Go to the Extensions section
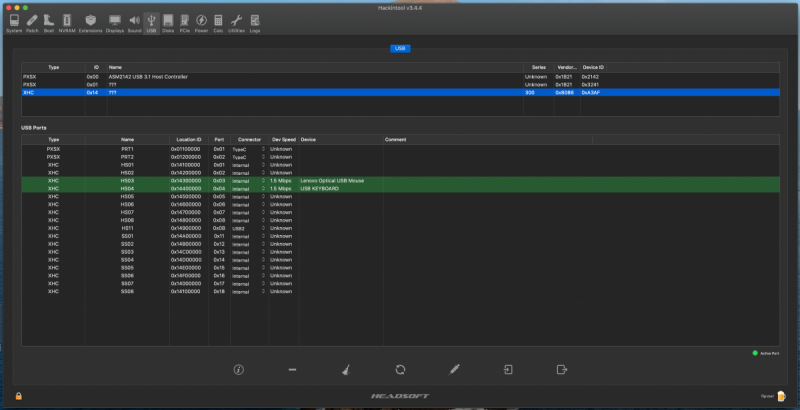This screenshot has height=410, width=800. point(91,23)
